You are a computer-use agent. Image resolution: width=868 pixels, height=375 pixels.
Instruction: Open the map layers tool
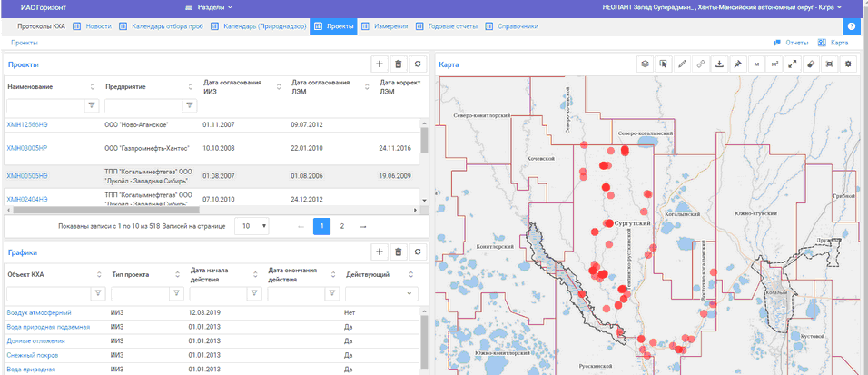click(x=644, y=64)
